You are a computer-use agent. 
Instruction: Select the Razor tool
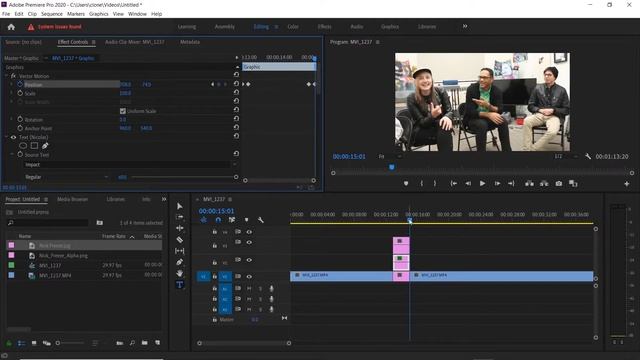pos(180,240)
